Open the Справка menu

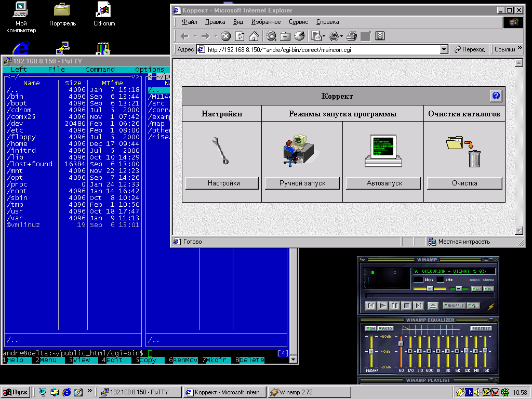point(327,22)
